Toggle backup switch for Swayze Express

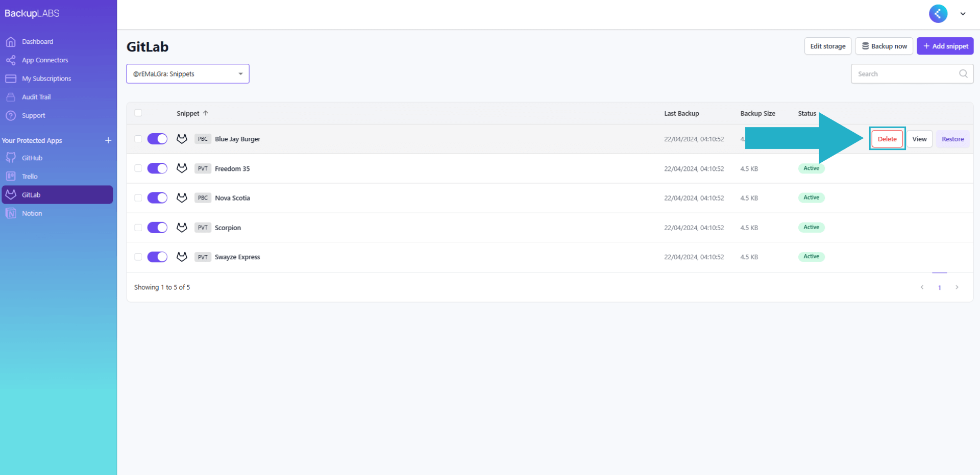(157, 257)
